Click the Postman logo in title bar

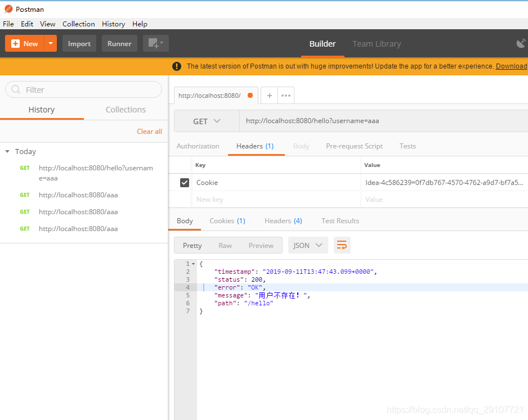click(8, 9)
